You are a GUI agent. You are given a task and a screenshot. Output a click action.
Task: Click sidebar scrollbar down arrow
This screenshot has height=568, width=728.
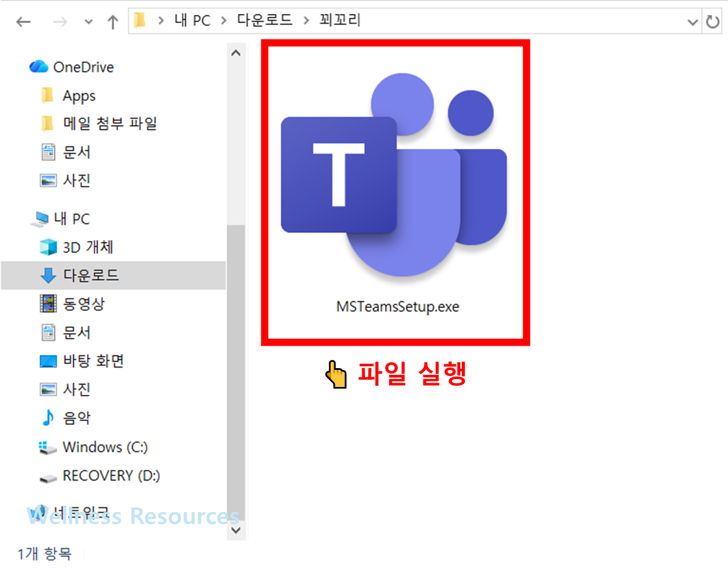coord(236,530)
